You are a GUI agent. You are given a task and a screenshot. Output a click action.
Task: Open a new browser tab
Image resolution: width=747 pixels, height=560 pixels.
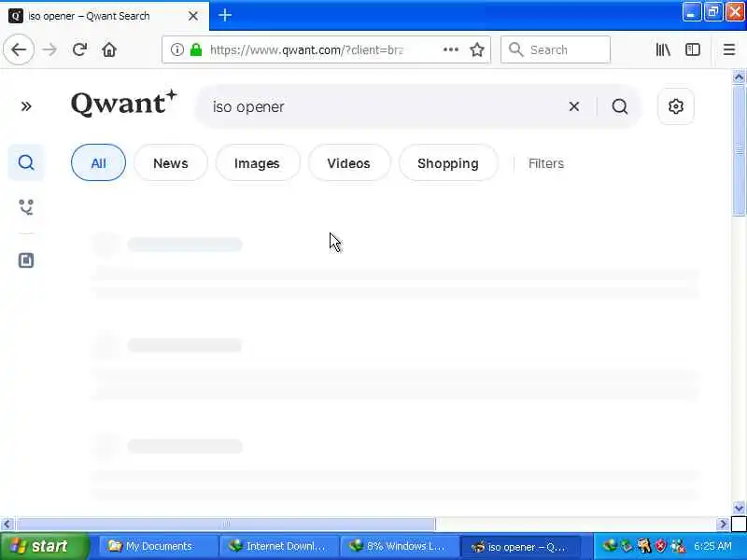[x=225, y=15]
